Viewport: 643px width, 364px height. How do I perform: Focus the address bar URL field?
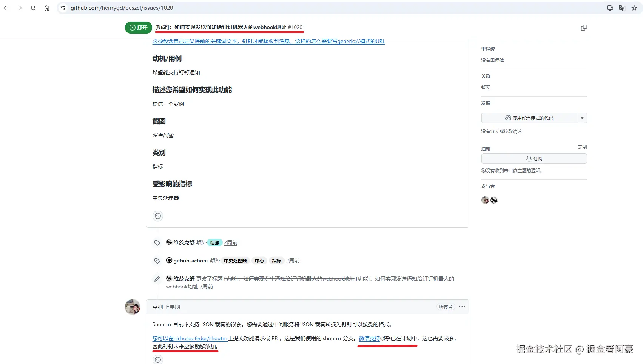pyautogui.click(x=332, y=8)
